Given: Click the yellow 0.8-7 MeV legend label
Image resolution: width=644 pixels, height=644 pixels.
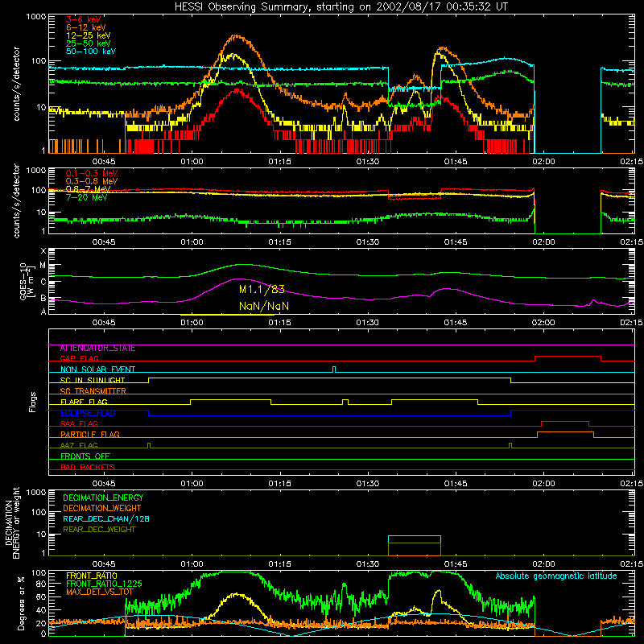Looking at the screenshot, I should tap(89, 189).
